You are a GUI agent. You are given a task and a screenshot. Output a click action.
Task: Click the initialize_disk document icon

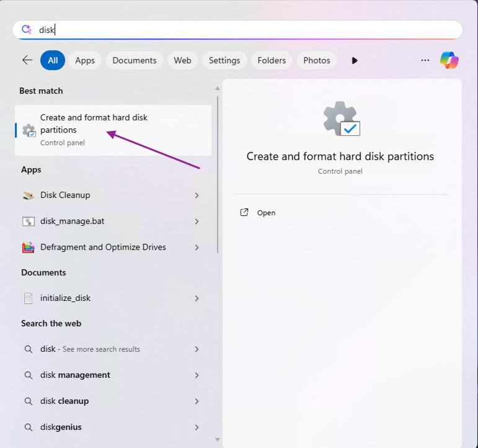point(29,298)
